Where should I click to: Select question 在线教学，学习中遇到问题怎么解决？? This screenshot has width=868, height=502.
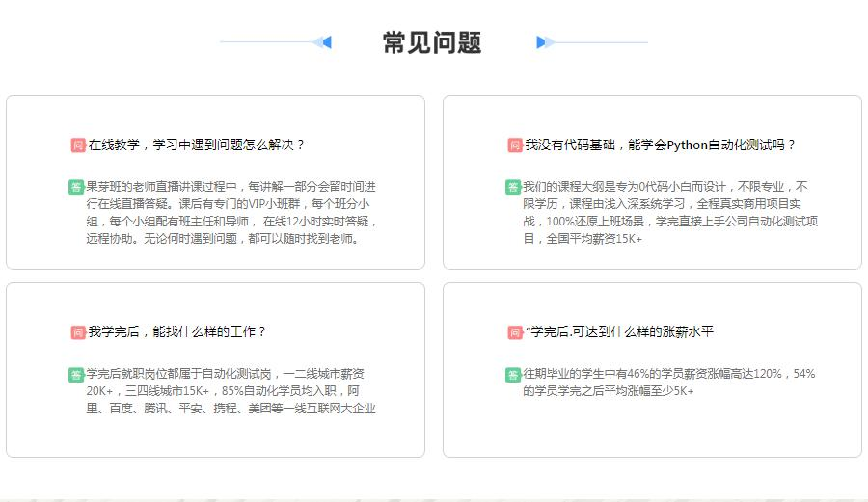click(196, 145)
